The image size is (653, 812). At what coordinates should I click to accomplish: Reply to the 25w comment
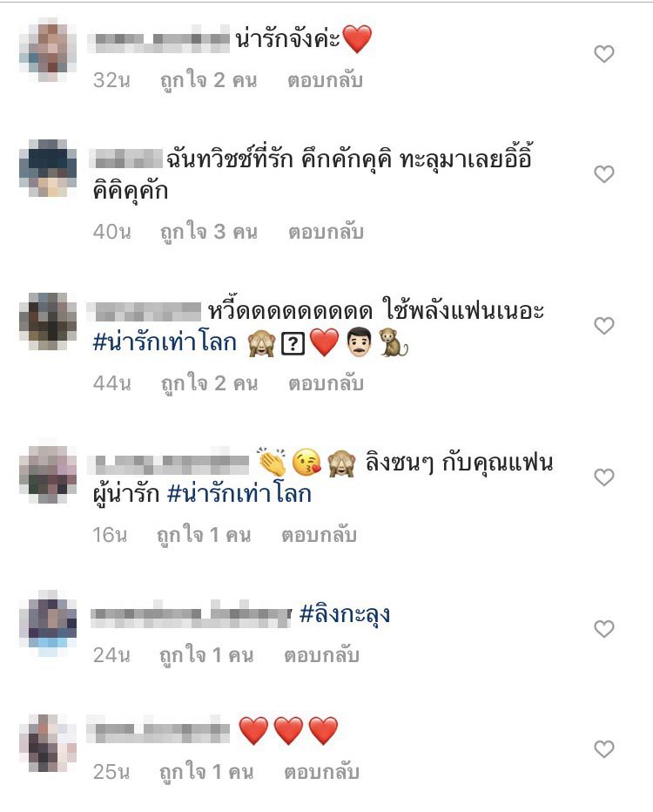tap(321, 772)
